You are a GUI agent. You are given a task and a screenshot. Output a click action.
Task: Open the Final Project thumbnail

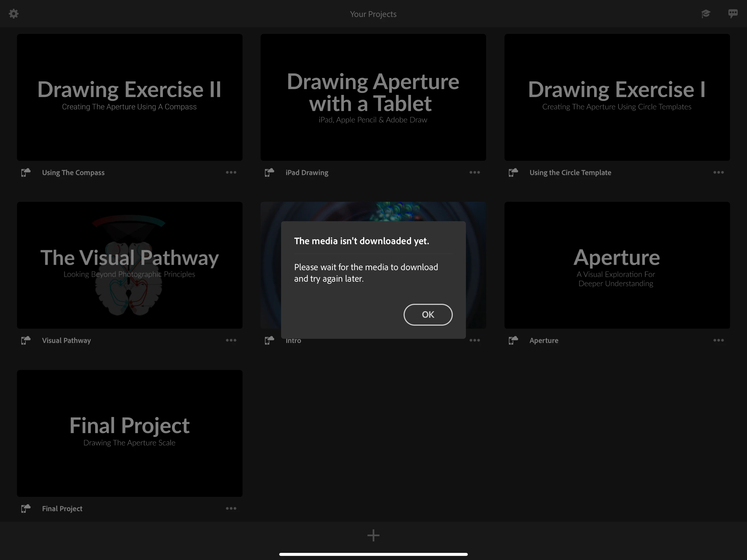pos(130,433)
